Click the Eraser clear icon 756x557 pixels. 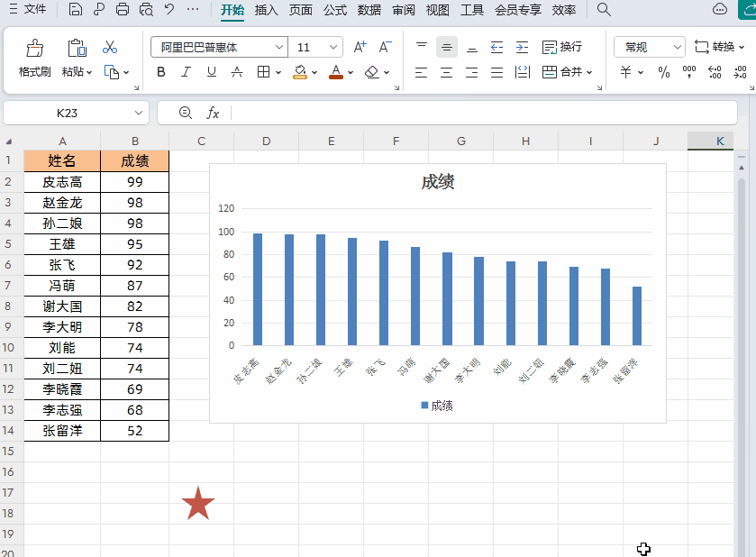[372, 72]
